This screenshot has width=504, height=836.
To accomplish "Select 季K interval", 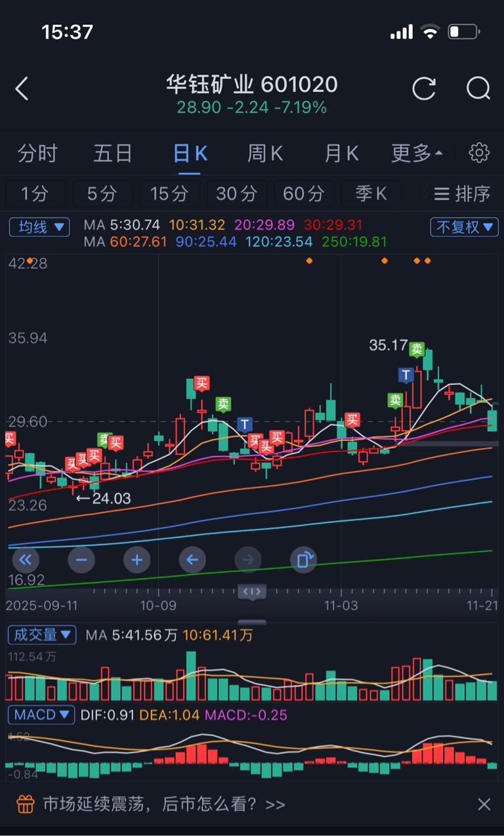I will pos(371,194).
